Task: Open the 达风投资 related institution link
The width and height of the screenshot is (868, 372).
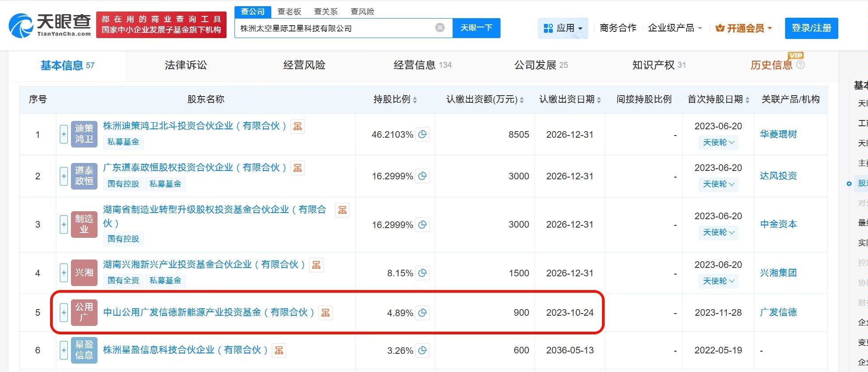Action: 778,176
